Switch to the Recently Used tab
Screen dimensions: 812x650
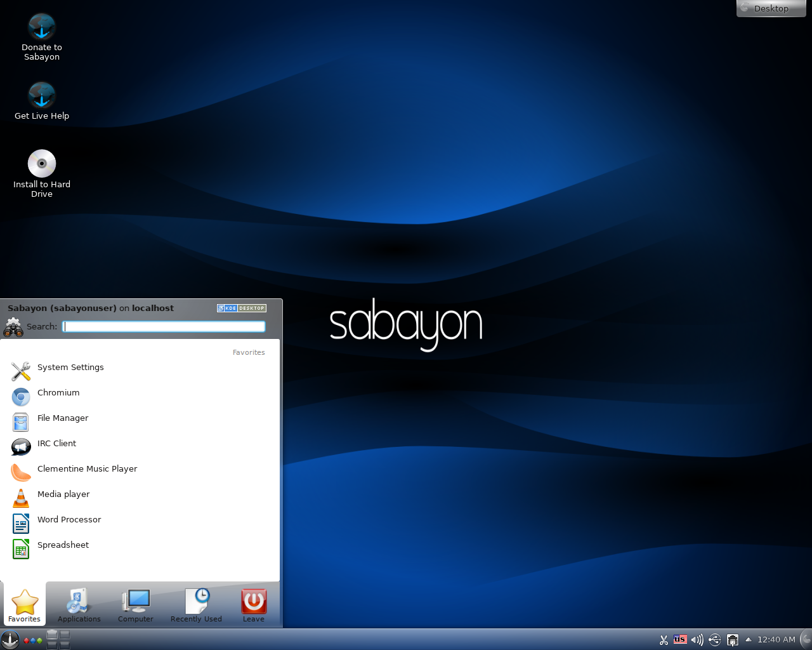click(x=196, y=604)
